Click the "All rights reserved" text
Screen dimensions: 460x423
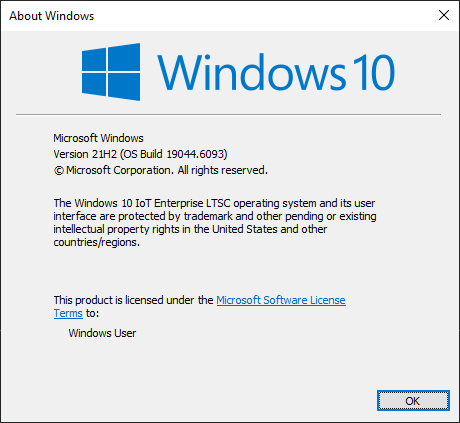(x=222, y=170)
